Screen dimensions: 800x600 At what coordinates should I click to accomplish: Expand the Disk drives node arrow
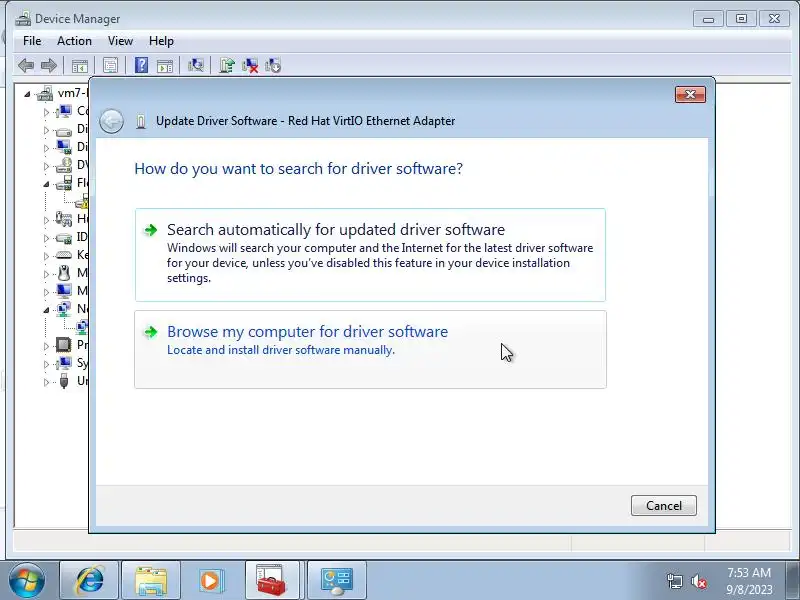tap(46, 131)
